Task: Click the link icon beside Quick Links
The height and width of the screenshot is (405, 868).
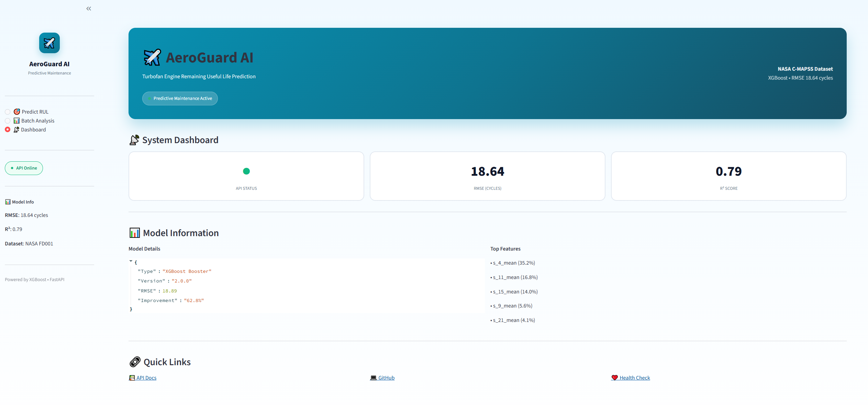Action: pos(135,361)
